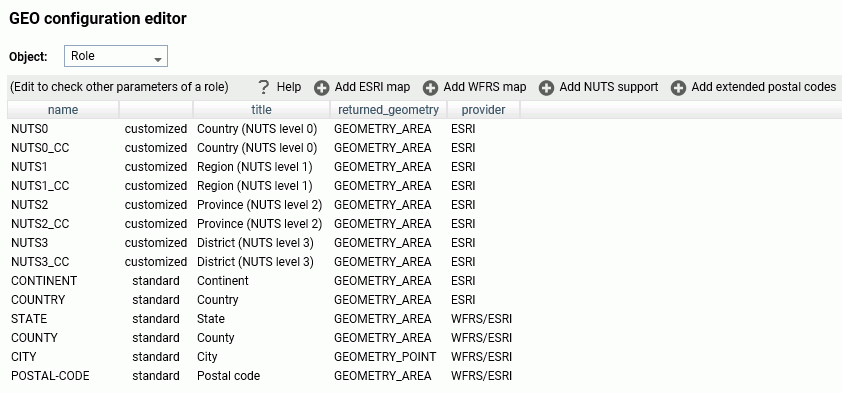Select the POSTAL-CODE role row
The width and height of the screenshot is (842, 393).
point(424,376)
